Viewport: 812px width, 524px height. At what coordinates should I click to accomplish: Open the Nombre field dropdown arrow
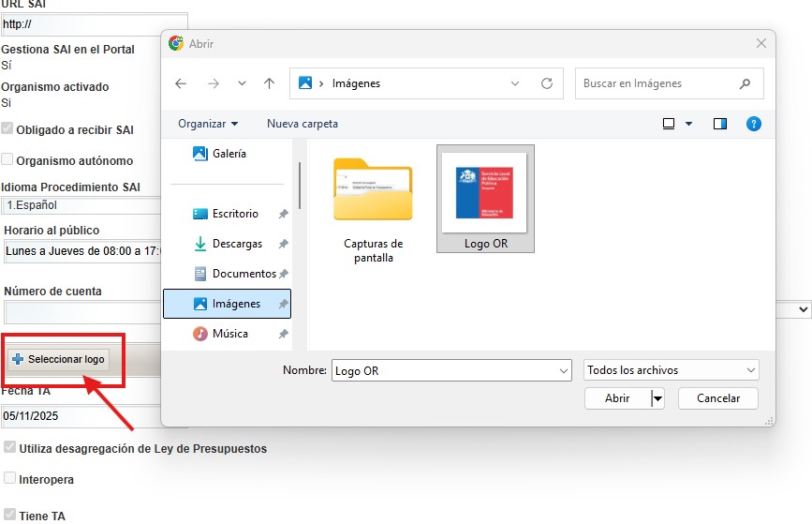tap(564, 371)
